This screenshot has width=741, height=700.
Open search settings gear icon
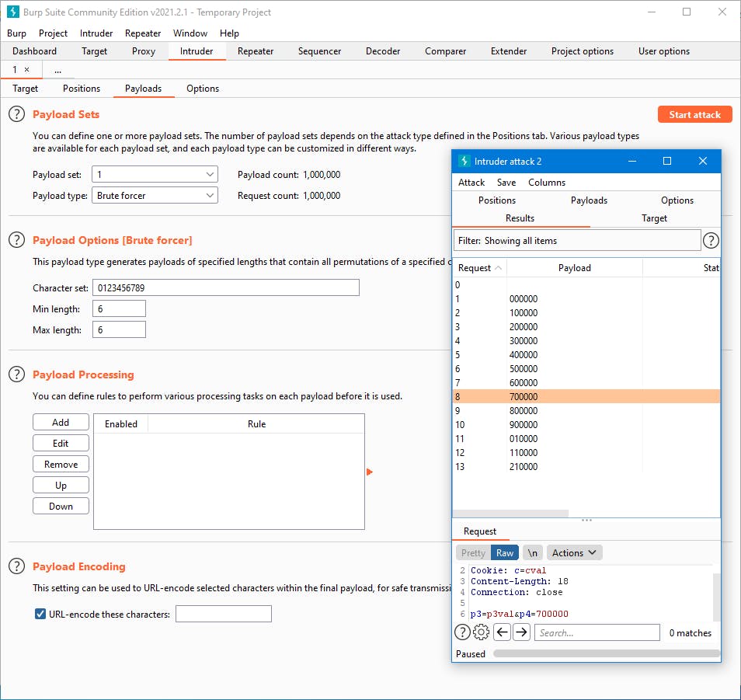click(x=482, y=632)
